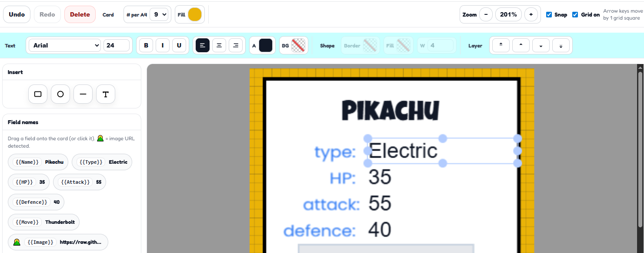This screenshot has height=253, width=644.
Task: Align text to center
Action: pos(219,45)
